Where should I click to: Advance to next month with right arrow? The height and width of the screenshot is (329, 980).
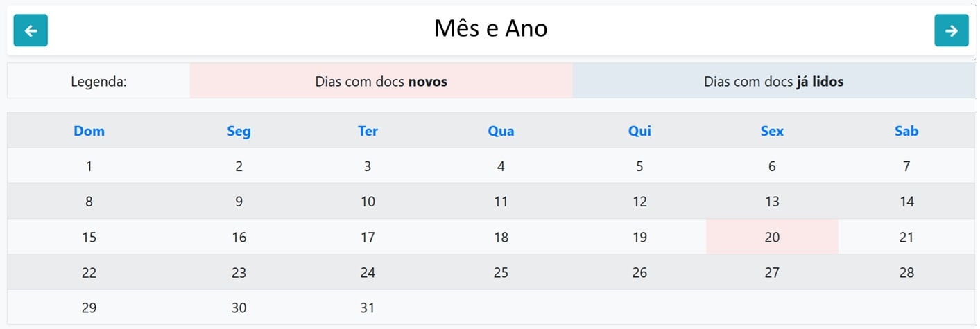pos(951,30)
